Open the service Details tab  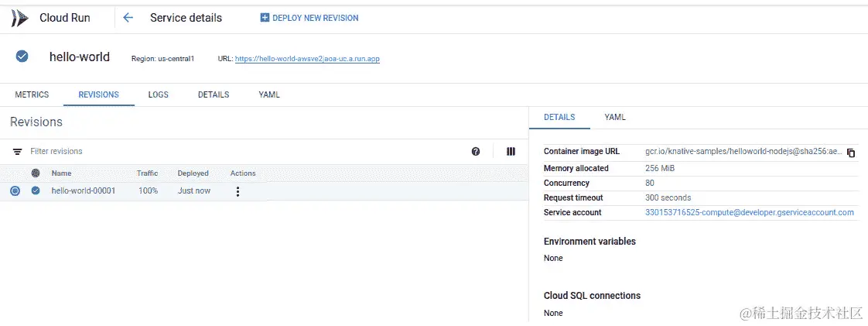(x=214, y=94)
